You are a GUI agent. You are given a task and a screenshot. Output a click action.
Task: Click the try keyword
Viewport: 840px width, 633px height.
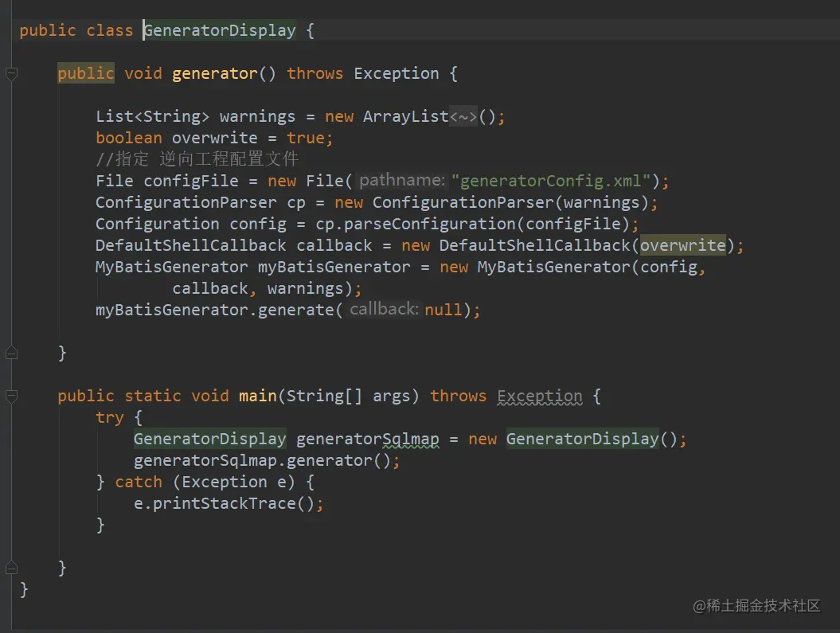click(x=110, y=418)
